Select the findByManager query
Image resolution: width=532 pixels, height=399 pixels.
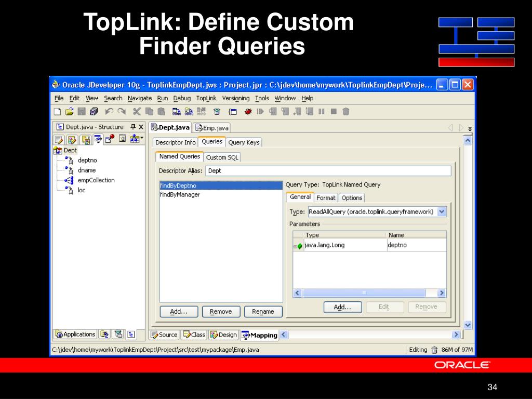tap(221, 195)
